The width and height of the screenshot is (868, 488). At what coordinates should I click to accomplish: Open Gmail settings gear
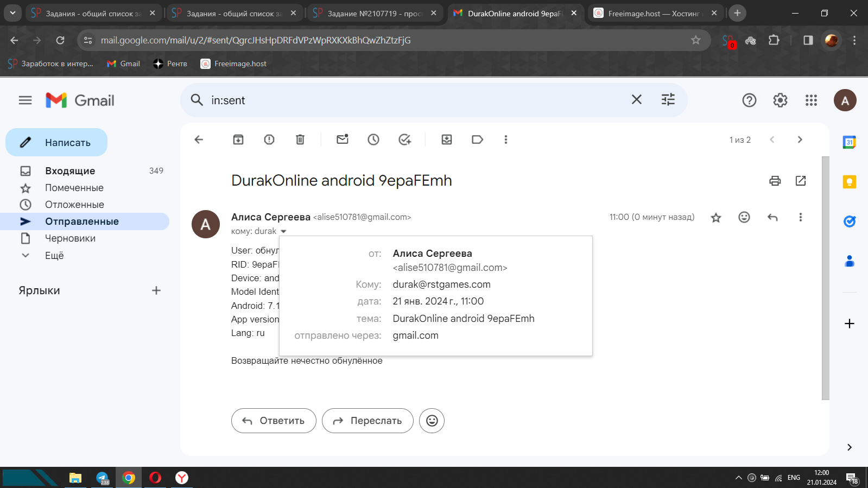coord(780,100)
